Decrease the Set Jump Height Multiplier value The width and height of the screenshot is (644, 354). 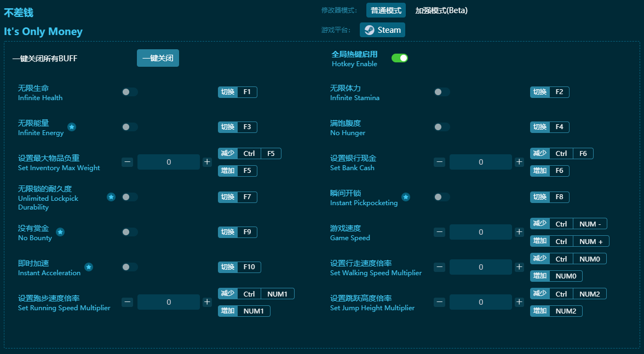(x=439, y=302)
